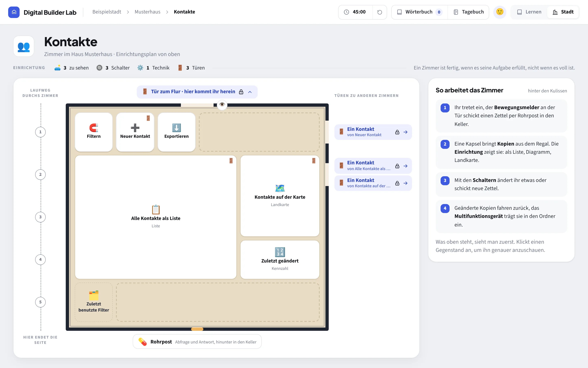The image size is (588, 368).
Task: Click the orange Rohrpost hatch on bottom wall
Action: 197,329
